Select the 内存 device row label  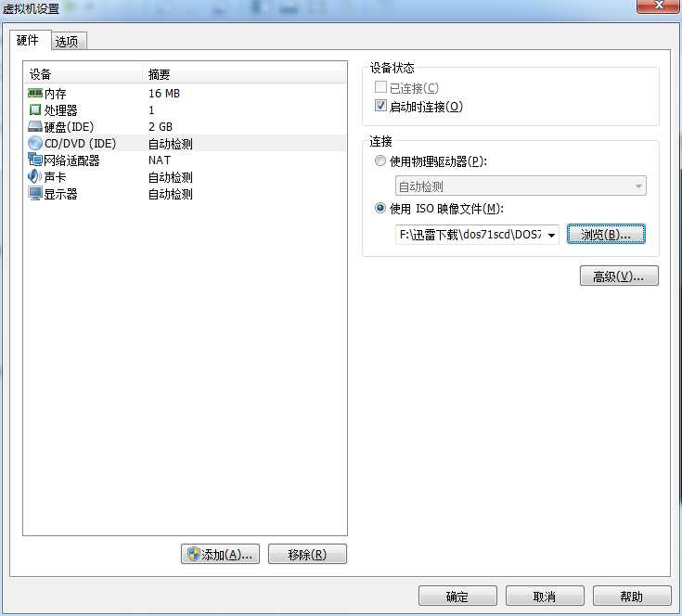tap(56, 94)
